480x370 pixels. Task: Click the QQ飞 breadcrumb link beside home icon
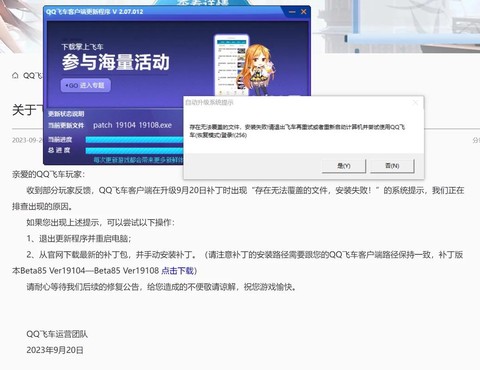coord(33,76)
